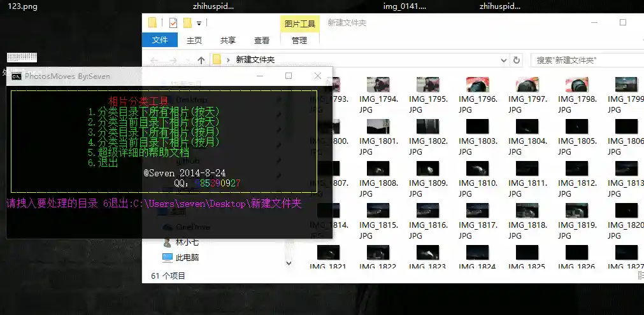Viewport: 644px width, 315px height.
Task: Click the navigation pane scroll down arrow
Action: point(289,263)
